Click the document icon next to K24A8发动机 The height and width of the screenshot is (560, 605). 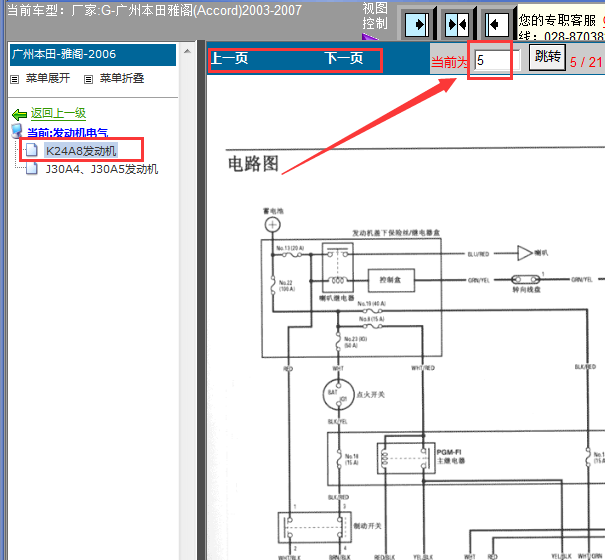pos(32,151)
